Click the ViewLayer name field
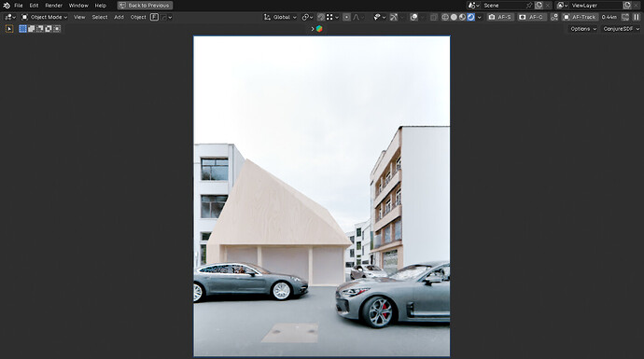The width and height of the screenshot is (644, 359). pyautogui.click(x=596, y=6)
